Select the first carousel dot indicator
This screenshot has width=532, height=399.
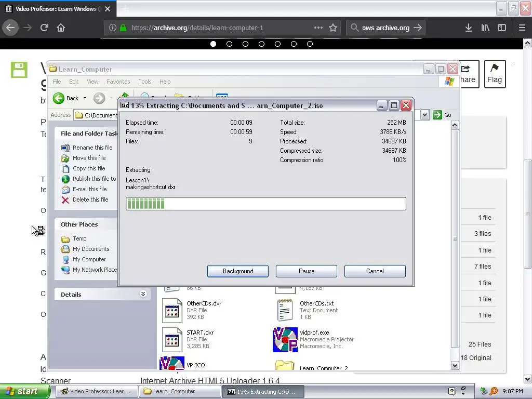click(x=213, y=44)
